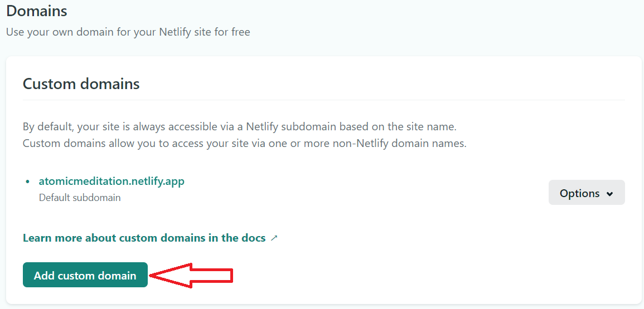Click the Default subdomain label
The height and width of the screenshot is (309, 644).
[x=80, y=198]
